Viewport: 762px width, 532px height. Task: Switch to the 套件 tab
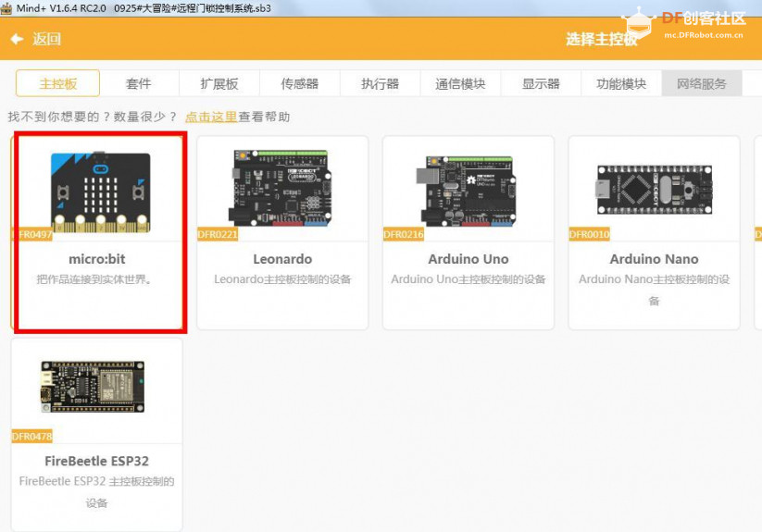click(x=139, y=83)
